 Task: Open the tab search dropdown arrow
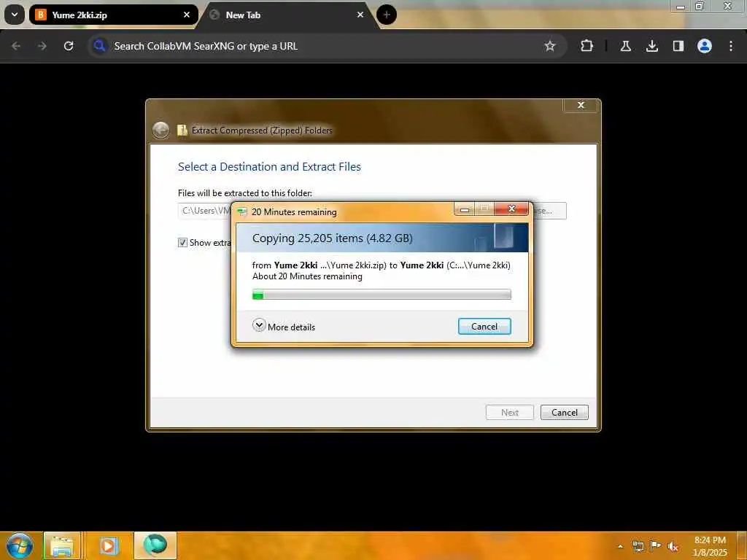15,15
